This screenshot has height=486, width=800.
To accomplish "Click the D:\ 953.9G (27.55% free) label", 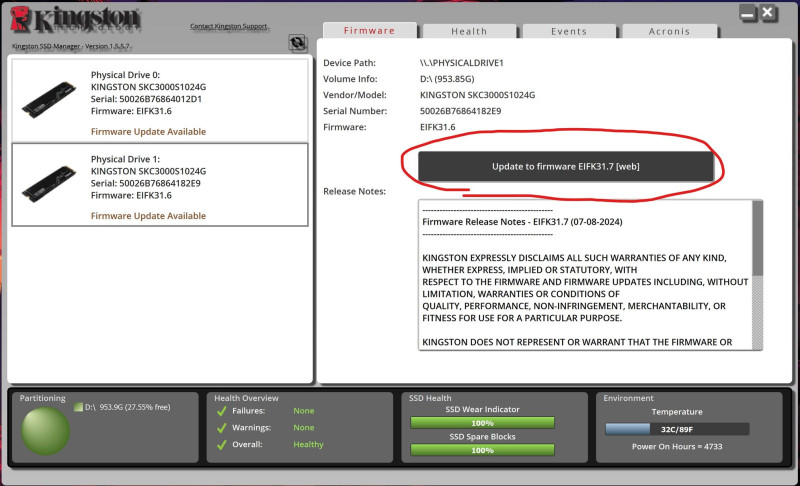I will pos(128,407).
